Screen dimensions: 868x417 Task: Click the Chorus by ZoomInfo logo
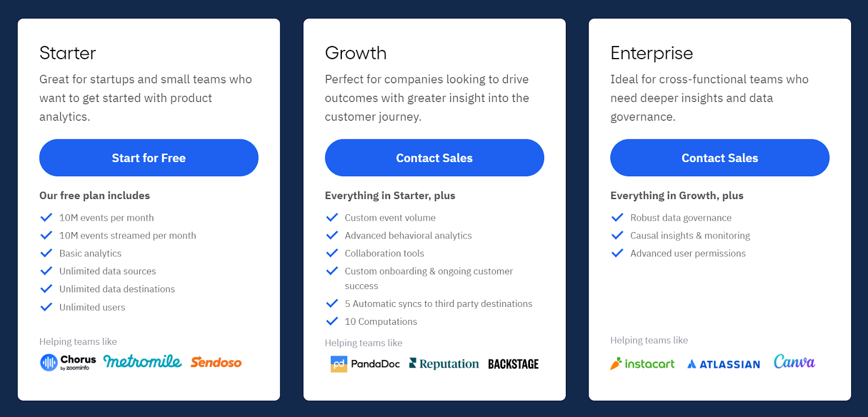pyautogui.click(x=68, y=362)
